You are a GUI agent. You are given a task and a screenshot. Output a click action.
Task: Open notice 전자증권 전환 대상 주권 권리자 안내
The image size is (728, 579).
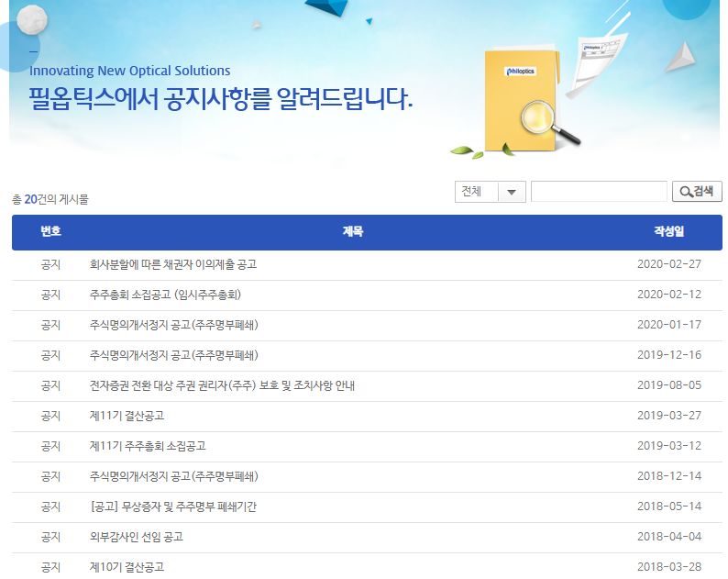coord(222,385)
